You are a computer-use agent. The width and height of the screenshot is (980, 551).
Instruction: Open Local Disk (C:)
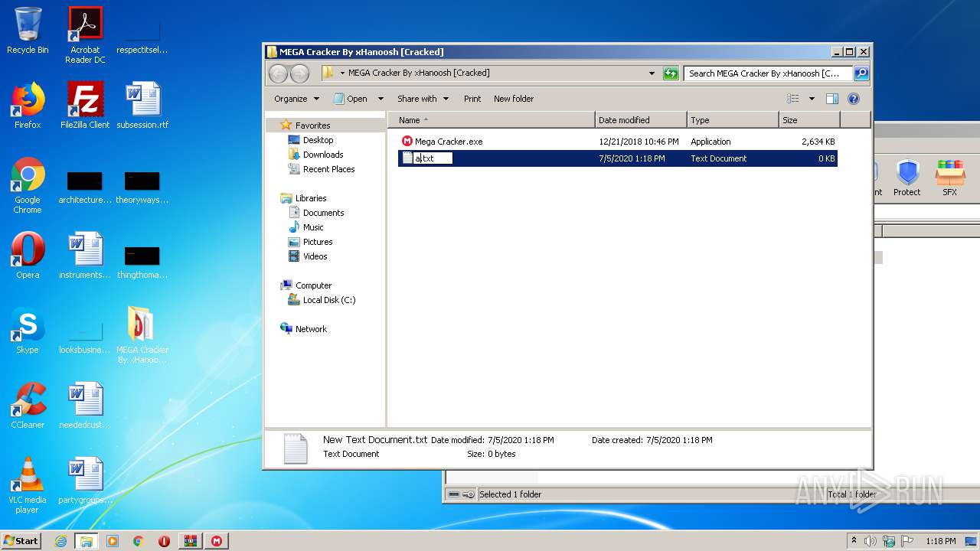point(329,300)
